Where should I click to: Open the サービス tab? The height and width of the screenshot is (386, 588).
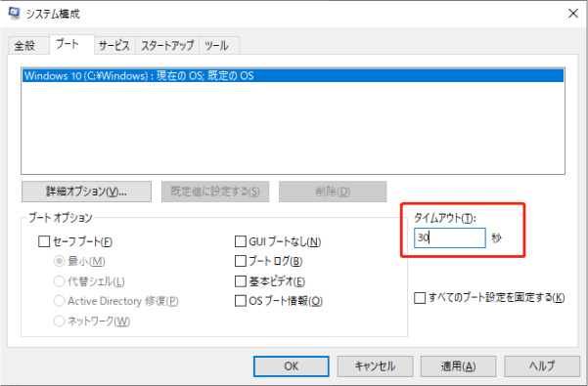(x=114, y=46)
